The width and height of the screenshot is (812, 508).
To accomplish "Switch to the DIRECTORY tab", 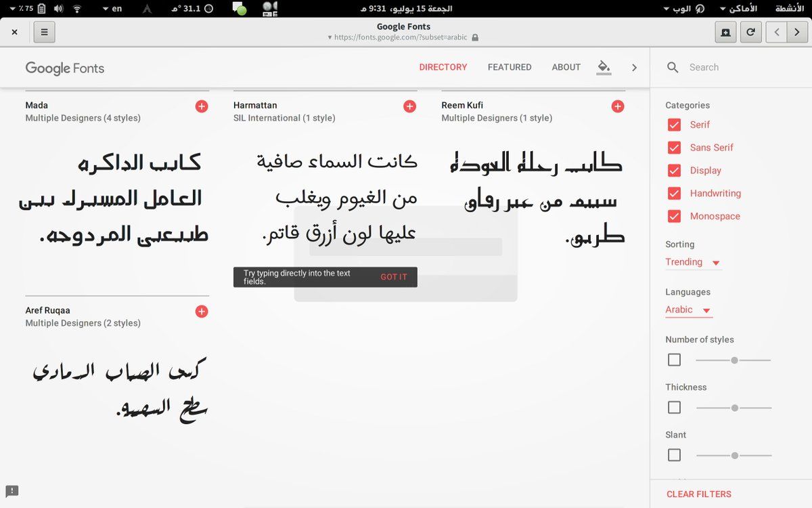I will click(x=443, y=67).
